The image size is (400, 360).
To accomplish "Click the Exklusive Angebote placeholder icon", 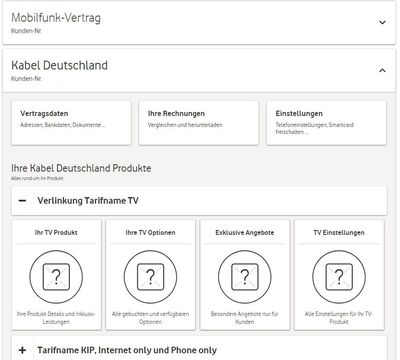I will coord(245,277).
